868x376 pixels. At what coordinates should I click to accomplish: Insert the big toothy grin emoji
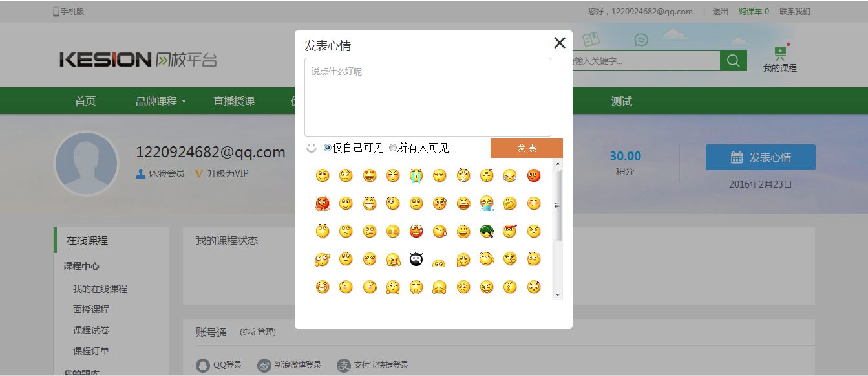click(x=370, y=204)
